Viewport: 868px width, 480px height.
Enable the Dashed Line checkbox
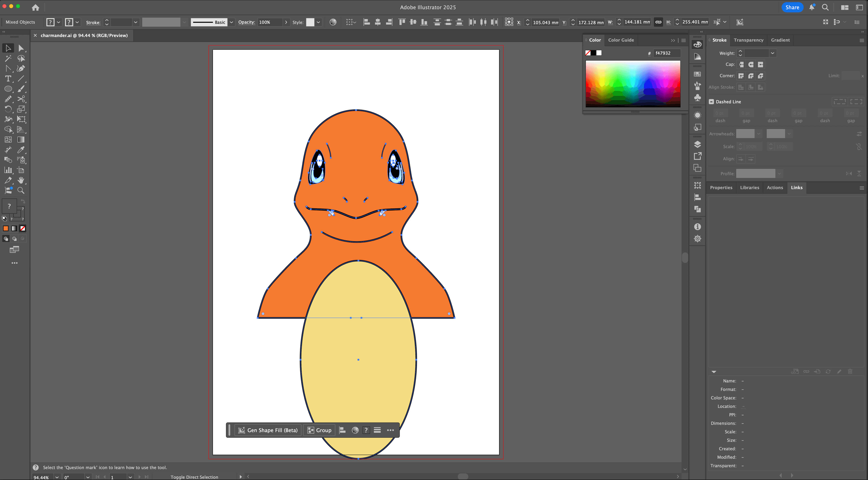pyautogui.click(x=711, y=102)
